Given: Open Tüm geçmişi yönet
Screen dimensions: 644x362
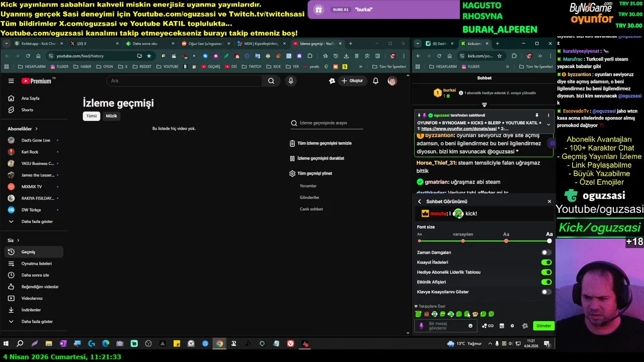Looking at the screenshot, I should [x=311, y=173].
